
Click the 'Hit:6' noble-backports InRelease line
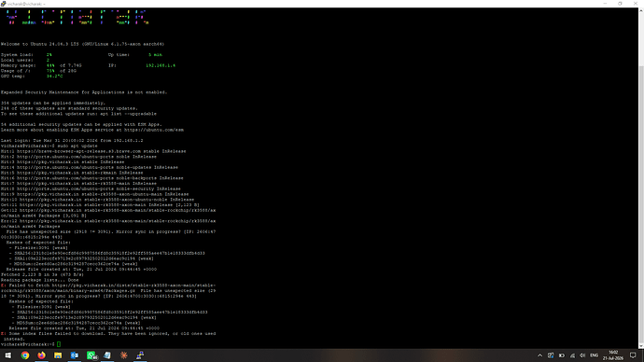(x=92, y=178)
